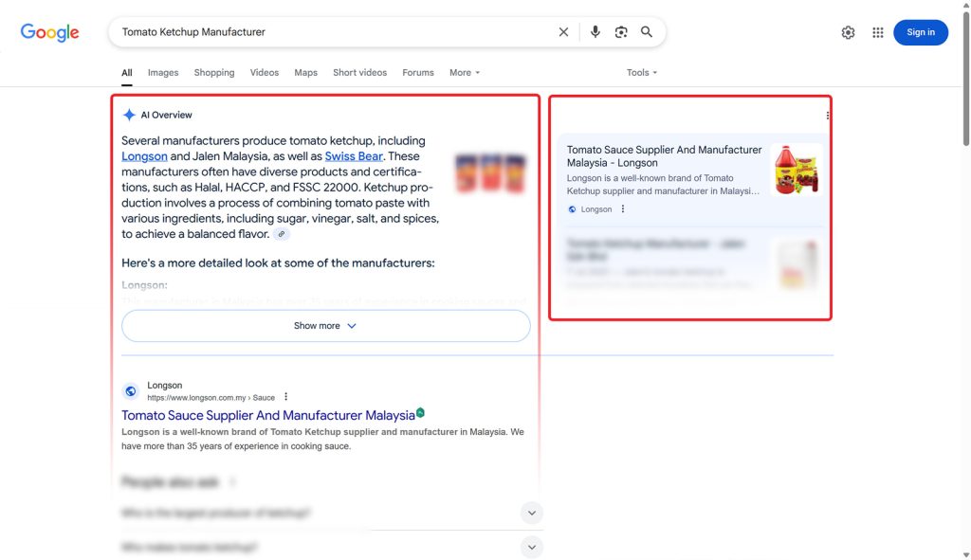Clear the search box with the X icon
The image size is (971, 560).
click(x=563, y=32)
